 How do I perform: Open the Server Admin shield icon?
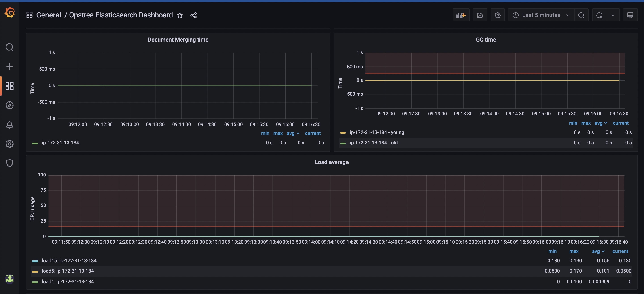click(x=9, y=163)
